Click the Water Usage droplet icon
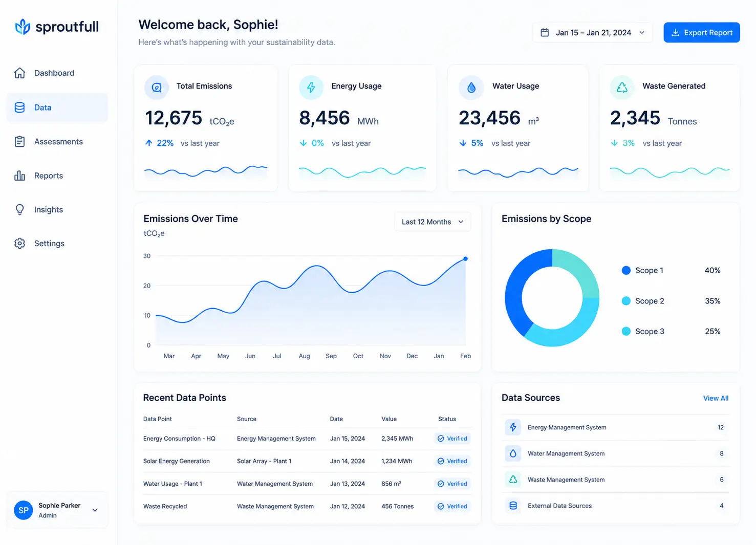 click(471, 88)
